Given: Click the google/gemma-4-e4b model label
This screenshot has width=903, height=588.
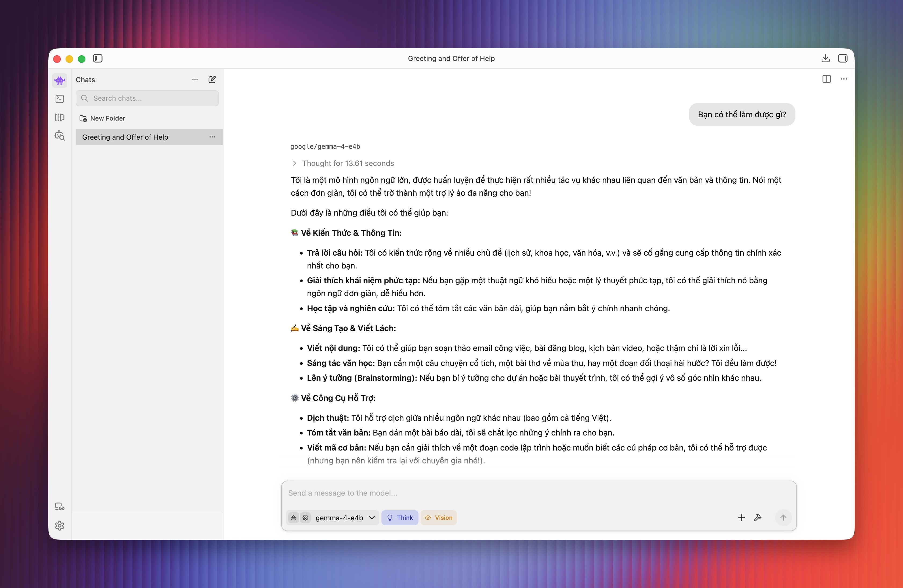Looking at the screenshot, I should tap(325, 146).
